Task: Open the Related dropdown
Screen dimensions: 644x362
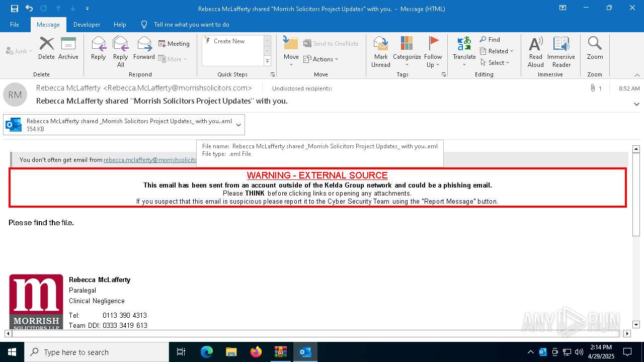Action: coord(497,51)
